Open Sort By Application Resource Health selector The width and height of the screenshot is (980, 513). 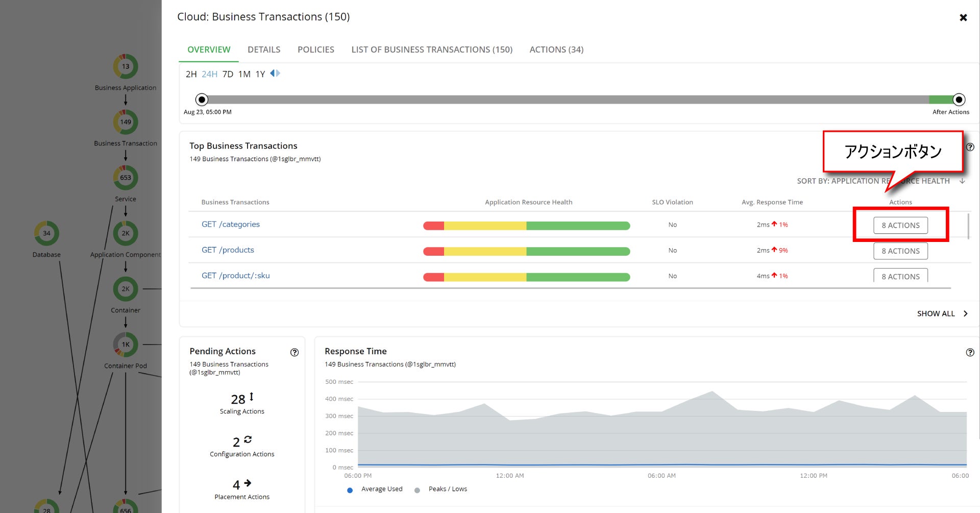[x=873, y=181]
